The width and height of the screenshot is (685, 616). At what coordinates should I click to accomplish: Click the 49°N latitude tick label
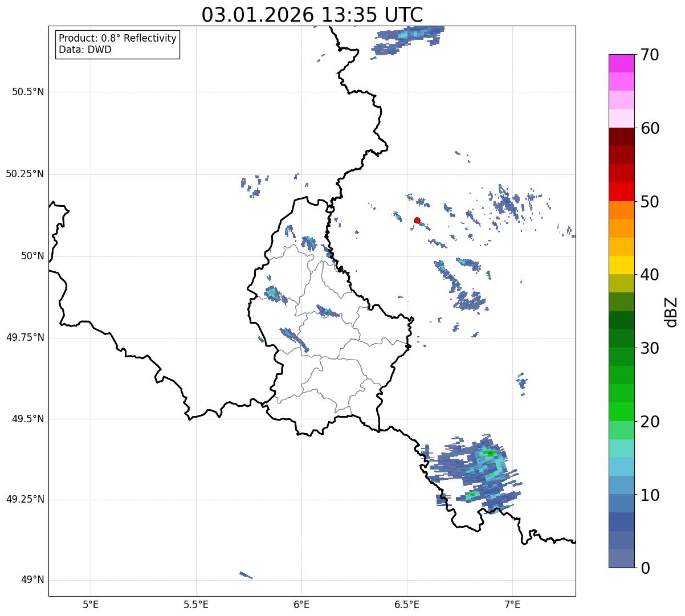pos(32,580)
